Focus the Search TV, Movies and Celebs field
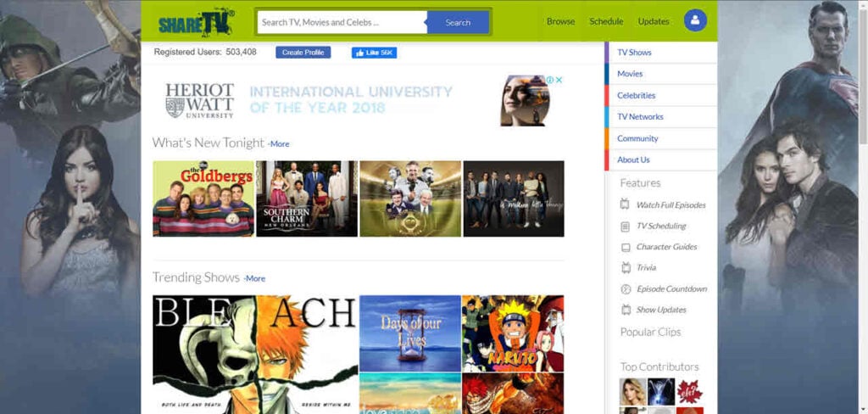Screen dimensions: 868x414 click(342, 23)
